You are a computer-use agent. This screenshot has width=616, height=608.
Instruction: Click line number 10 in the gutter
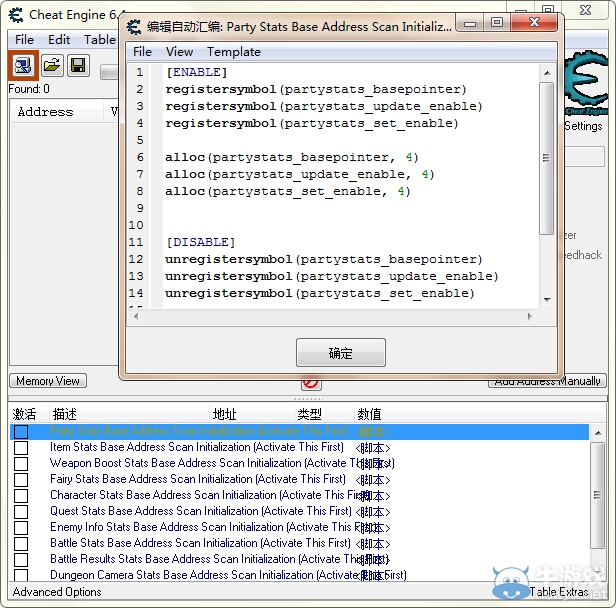(136, 225)
